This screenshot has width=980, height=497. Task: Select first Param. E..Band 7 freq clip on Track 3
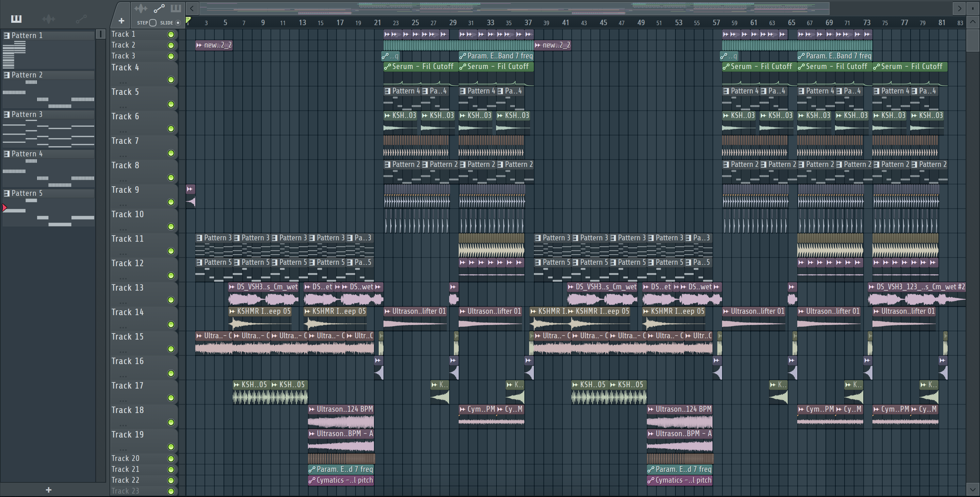[496, 56]
